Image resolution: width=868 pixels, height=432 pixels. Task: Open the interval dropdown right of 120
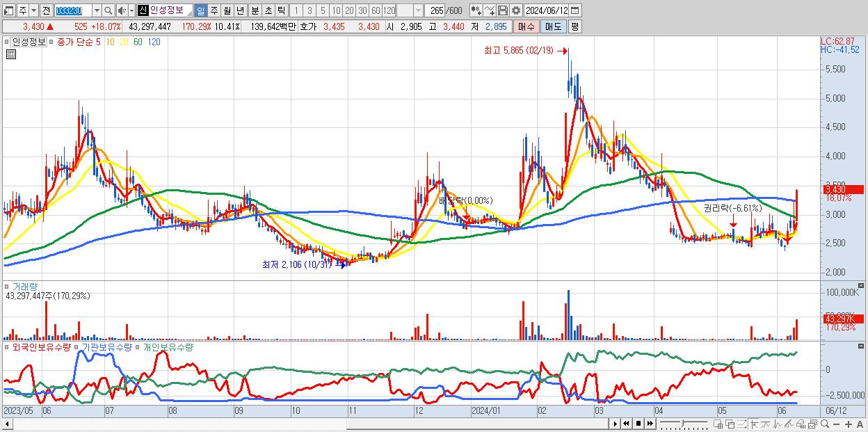click(418, 10)
